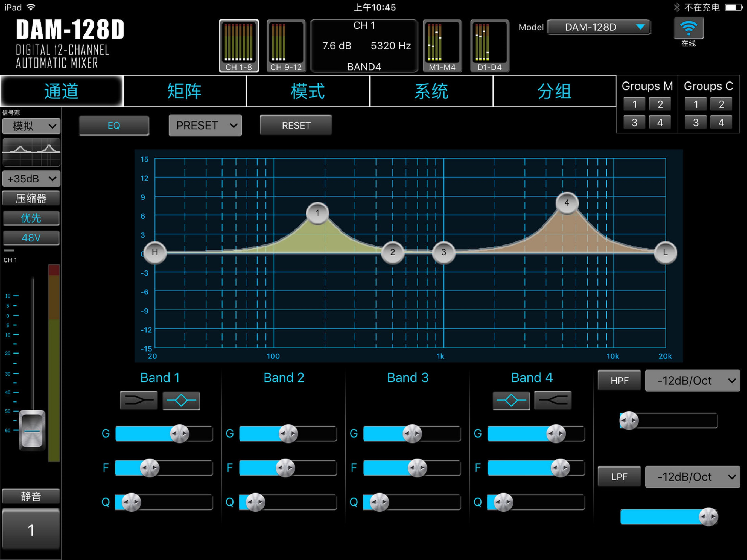The height and width of the screenshot is (560, 747).
Task: Click Band 1 Q slider
Action: 164,502
